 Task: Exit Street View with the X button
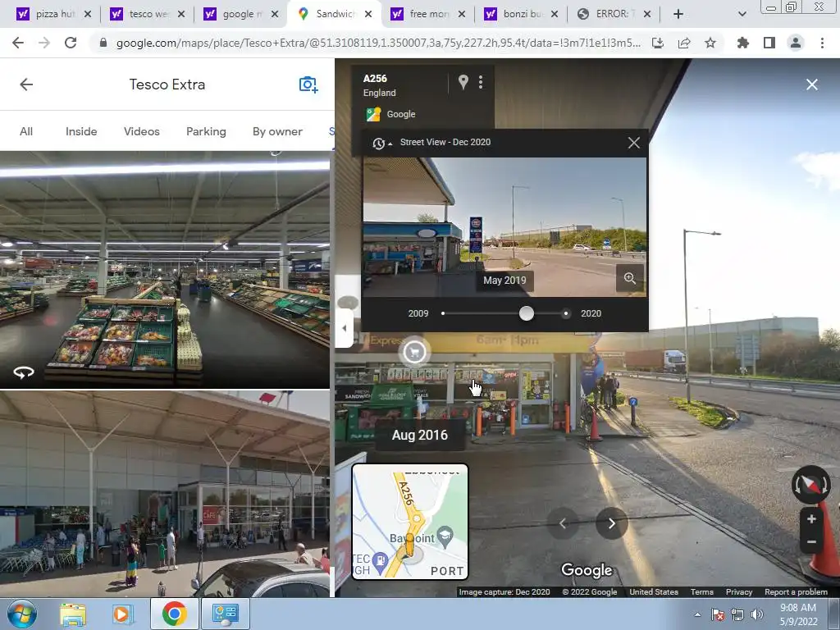811,84
